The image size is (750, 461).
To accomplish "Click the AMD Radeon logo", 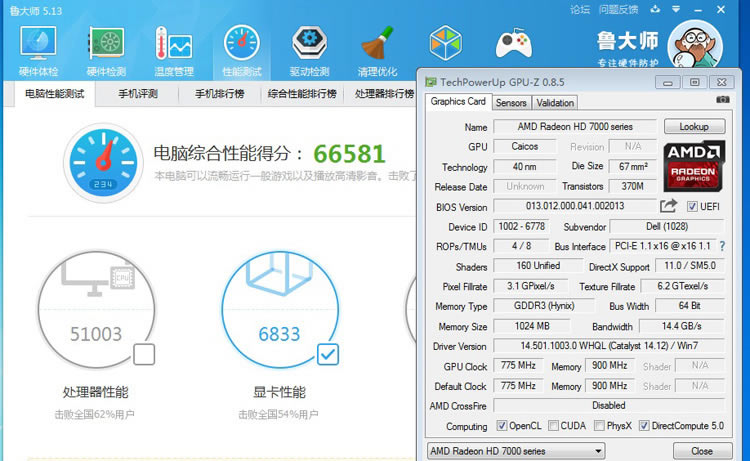I will [694, 165].
